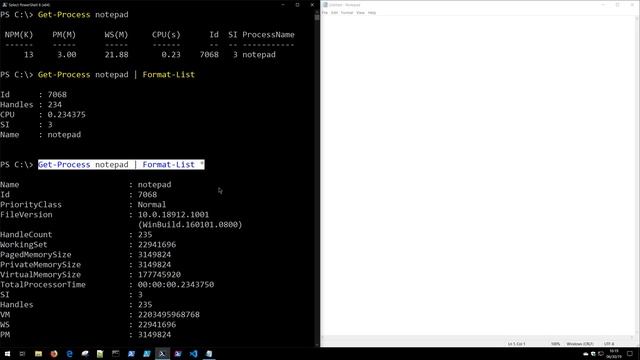This screenshot has width=640, height=360.
Task: Click the CPU value 0.234375
Action: [67, 115]
